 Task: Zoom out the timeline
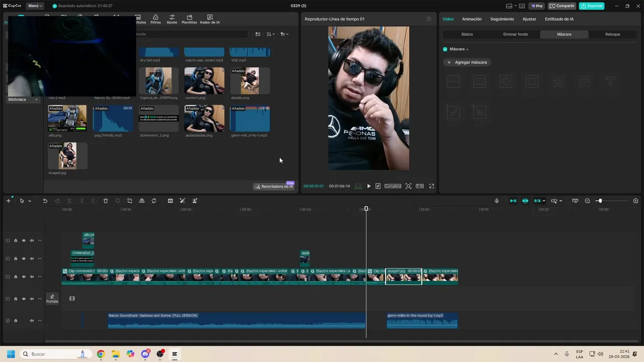click(587, 201)
